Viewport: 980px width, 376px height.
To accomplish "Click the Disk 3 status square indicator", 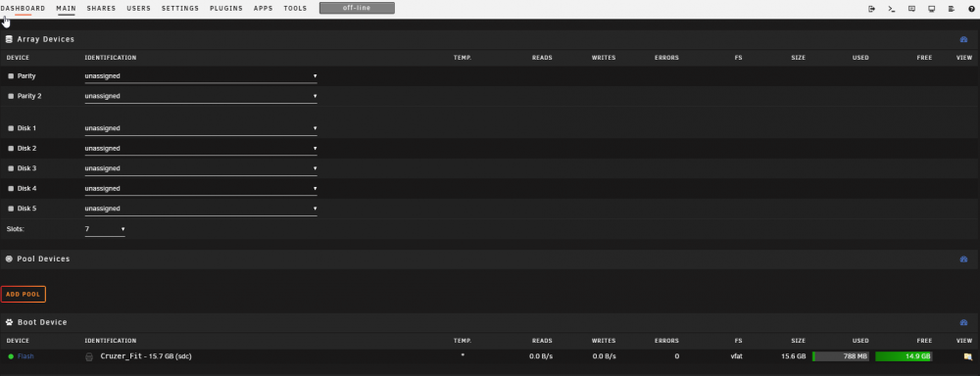I will pos(11,168).
